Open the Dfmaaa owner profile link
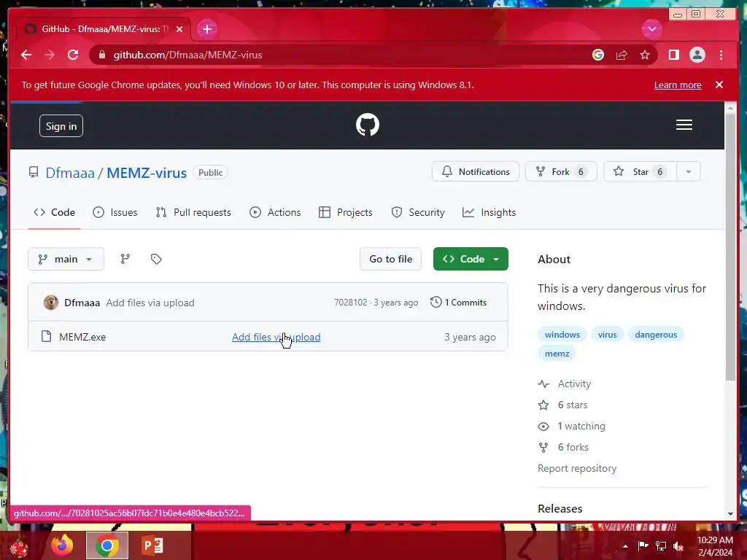 tap(70, 172)
